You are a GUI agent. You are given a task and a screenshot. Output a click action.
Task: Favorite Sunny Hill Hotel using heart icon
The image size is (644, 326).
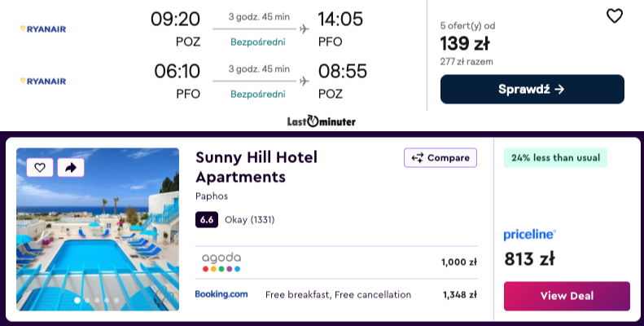[x=40, y=167]
